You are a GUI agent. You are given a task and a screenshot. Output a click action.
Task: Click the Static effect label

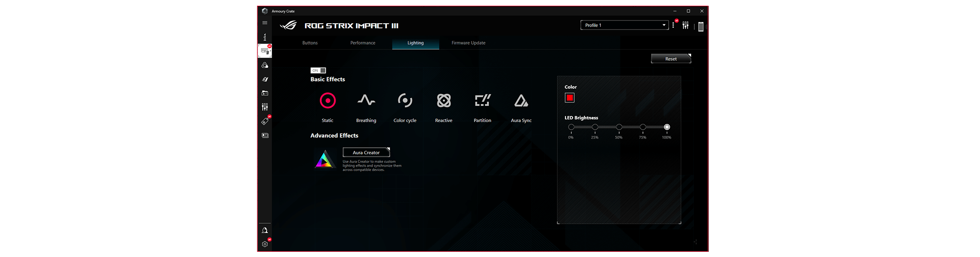click(327, 121)
